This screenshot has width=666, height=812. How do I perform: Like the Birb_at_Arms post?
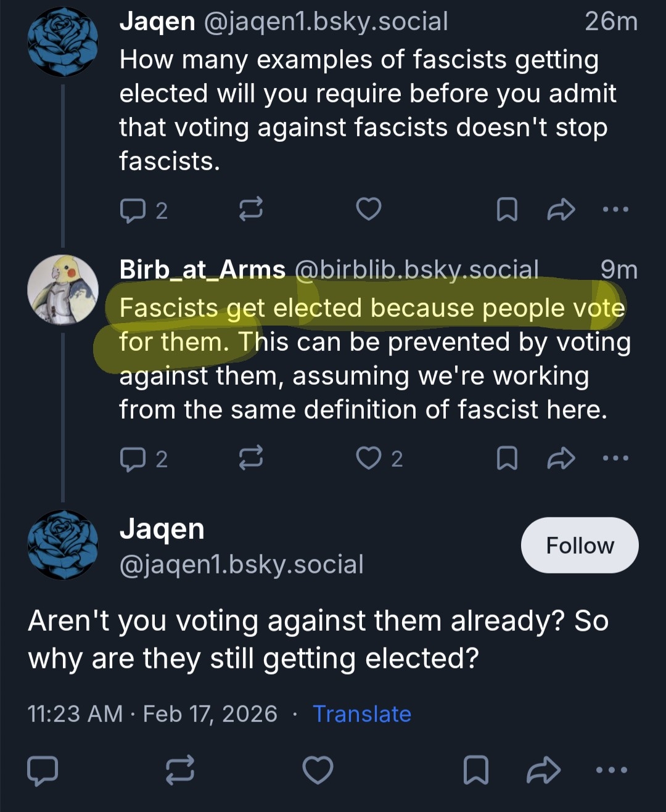(x=369, y=458)
